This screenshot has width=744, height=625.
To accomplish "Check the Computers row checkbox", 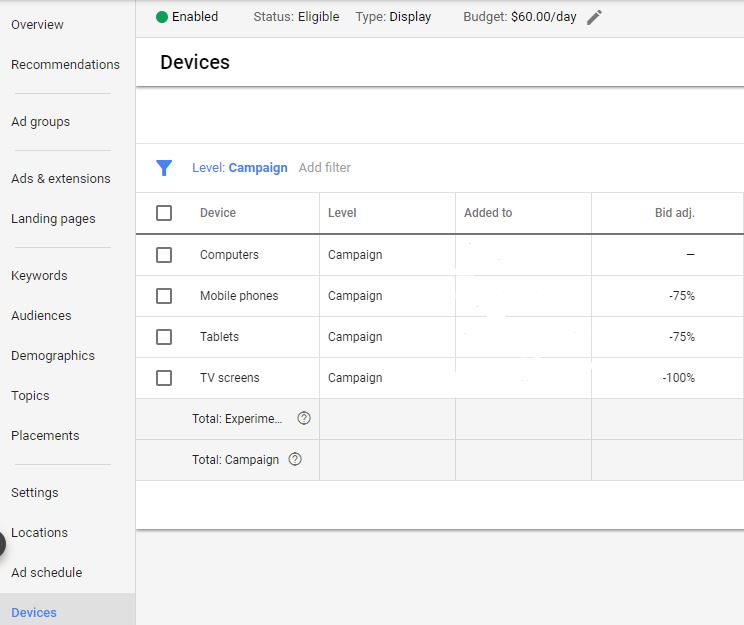I will pyautogui.click(x=164, y=255).
